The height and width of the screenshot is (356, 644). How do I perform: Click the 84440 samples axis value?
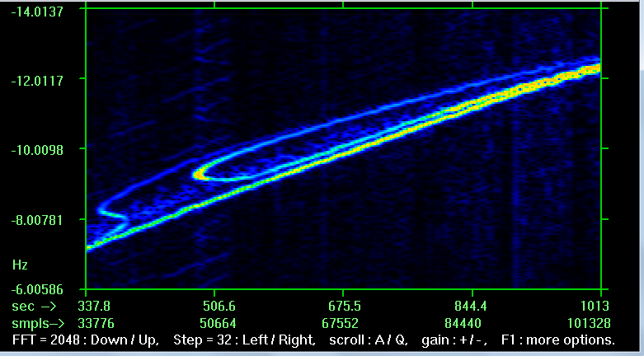463,324
